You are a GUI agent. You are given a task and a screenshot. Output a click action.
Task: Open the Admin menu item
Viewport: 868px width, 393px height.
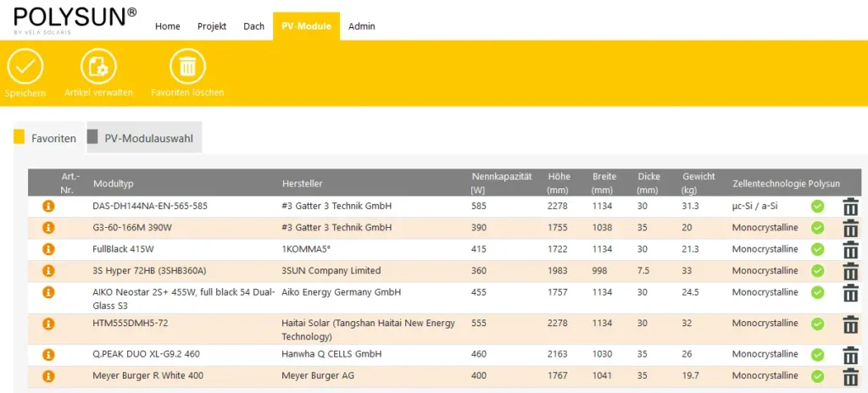[x=361, y=26]
